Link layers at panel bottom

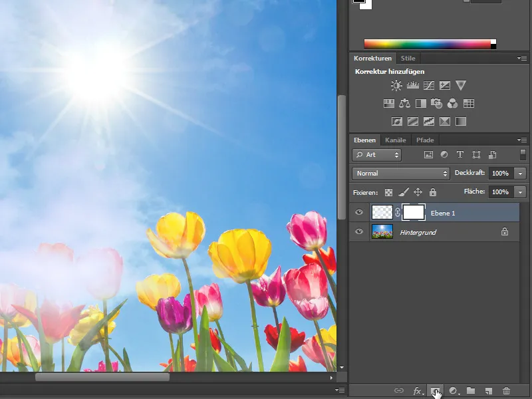399,390
